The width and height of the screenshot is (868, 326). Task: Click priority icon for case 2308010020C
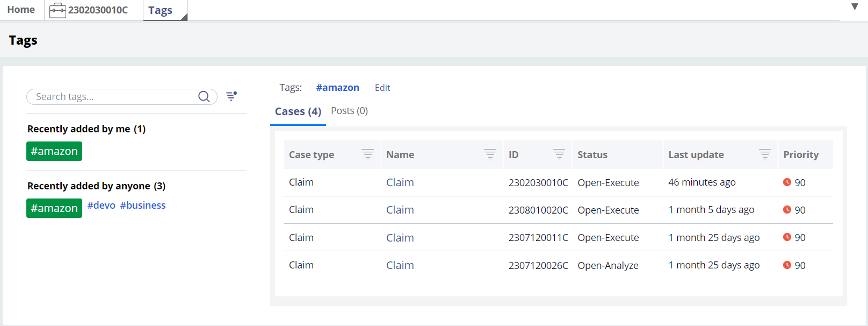coord(787,210)
